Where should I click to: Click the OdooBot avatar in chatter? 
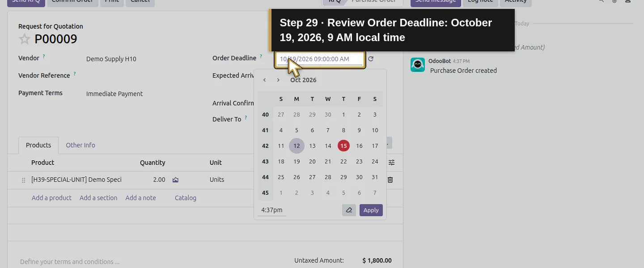point(418,65)
